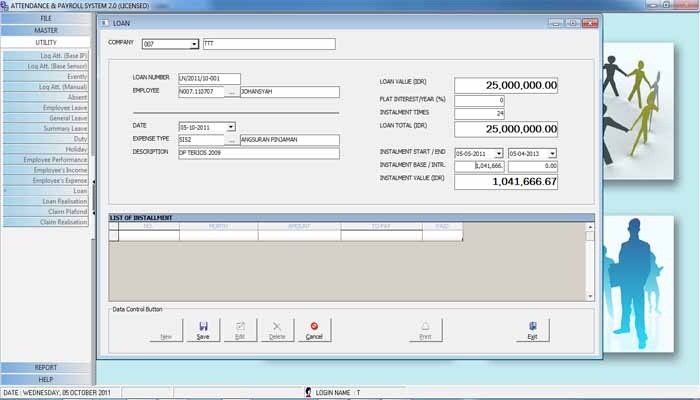Open Employee's Income item
The image size is (700, 400).
(x=46, y=170)
